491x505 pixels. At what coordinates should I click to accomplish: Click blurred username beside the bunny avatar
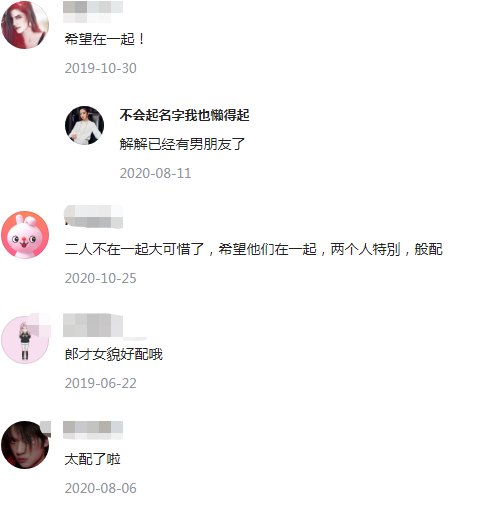(x=94, y=217)
